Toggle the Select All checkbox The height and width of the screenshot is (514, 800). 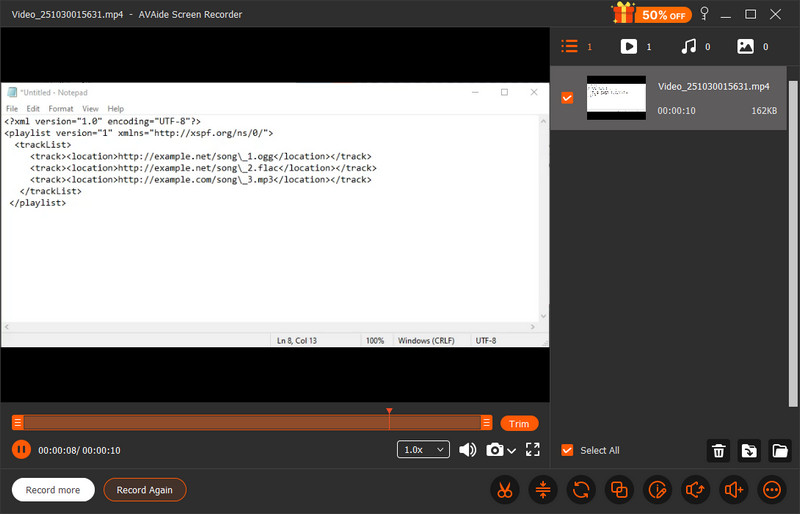click(568, 450)
